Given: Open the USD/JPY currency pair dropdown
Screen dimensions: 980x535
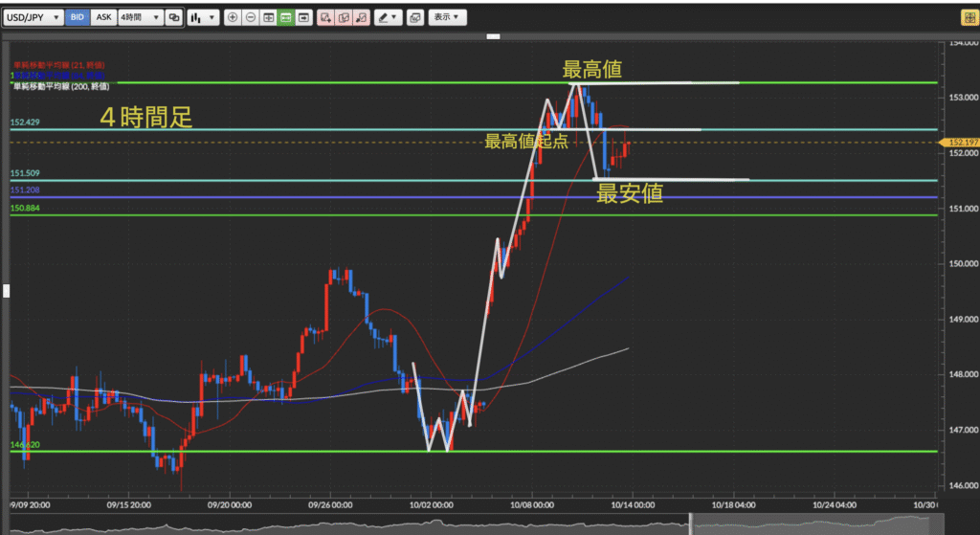Looking at the screenshot, I should click(x=34, y=17).
